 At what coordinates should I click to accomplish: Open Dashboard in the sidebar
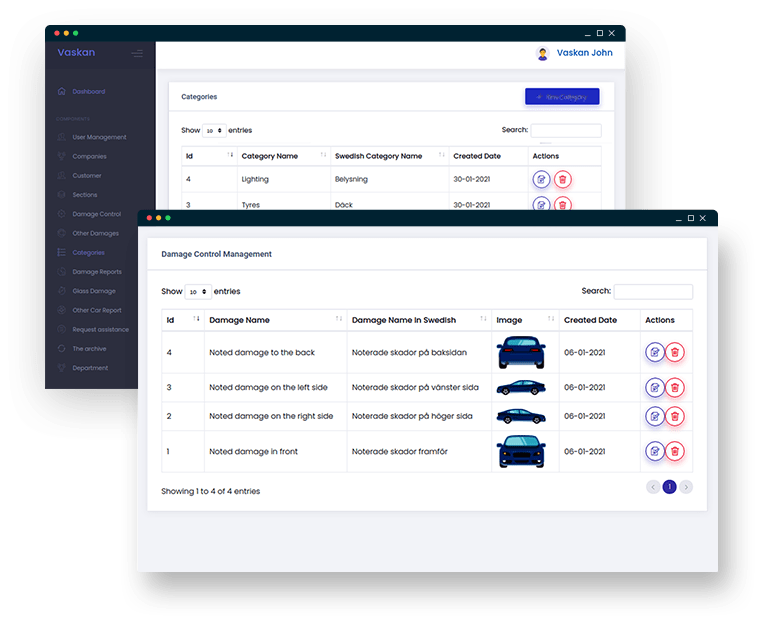point(88,92)
